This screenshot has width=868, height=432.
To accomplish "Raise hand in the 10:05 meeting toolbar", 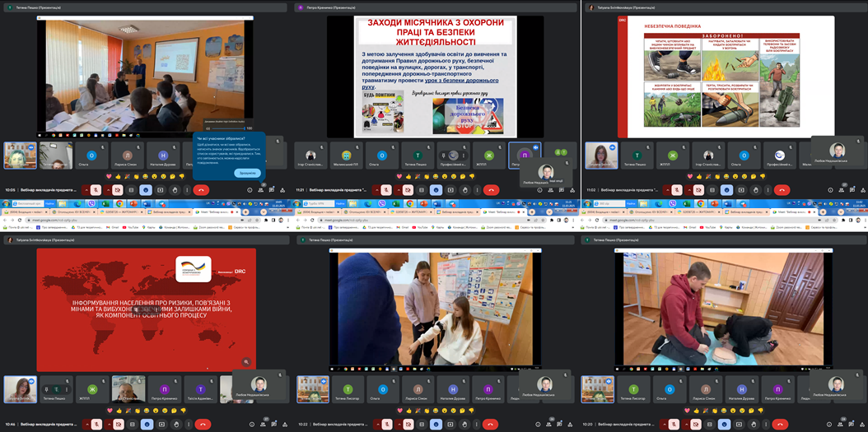I will (x=176, y=189).
